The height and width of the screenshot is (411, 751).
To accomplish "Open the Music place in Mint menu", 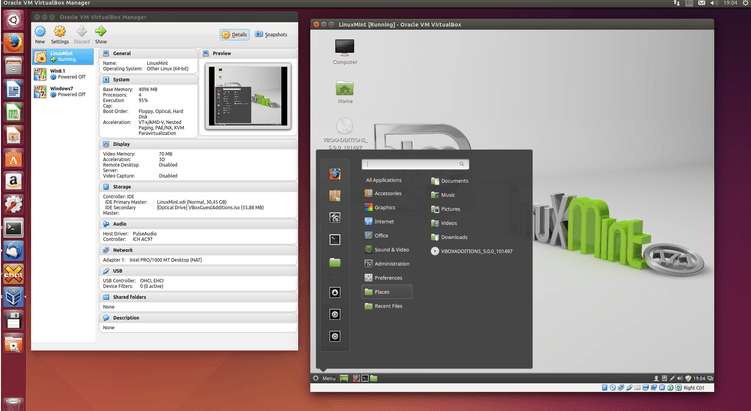I will pos(443,195).
